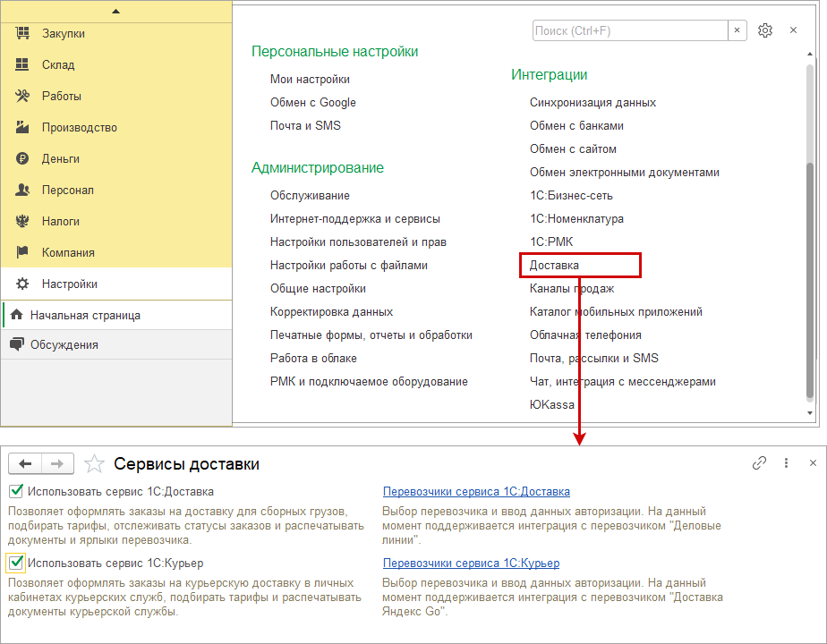Click the Склад grid icon

pos(22,64)
